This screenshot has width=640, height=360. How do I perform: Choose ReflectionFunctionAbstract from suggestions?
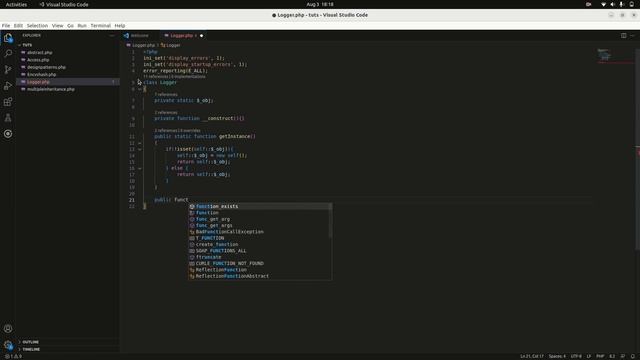click(x=260, y=276)
